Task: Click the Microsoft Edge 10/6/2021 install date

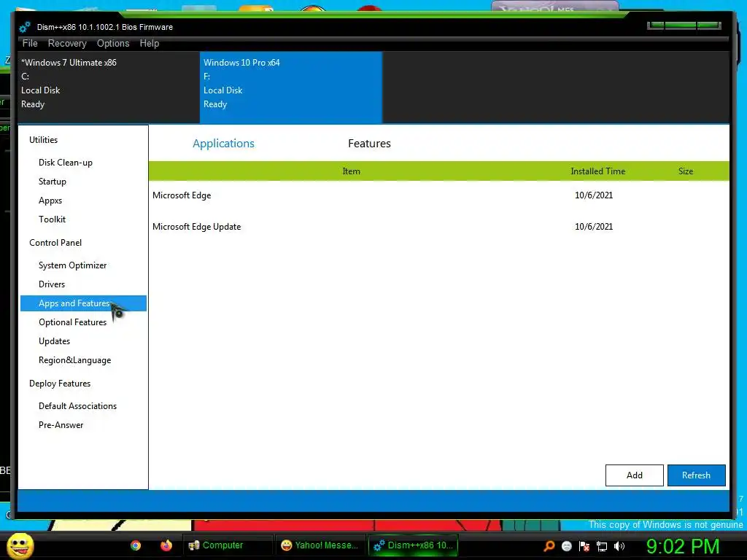Action: (594, 195)
